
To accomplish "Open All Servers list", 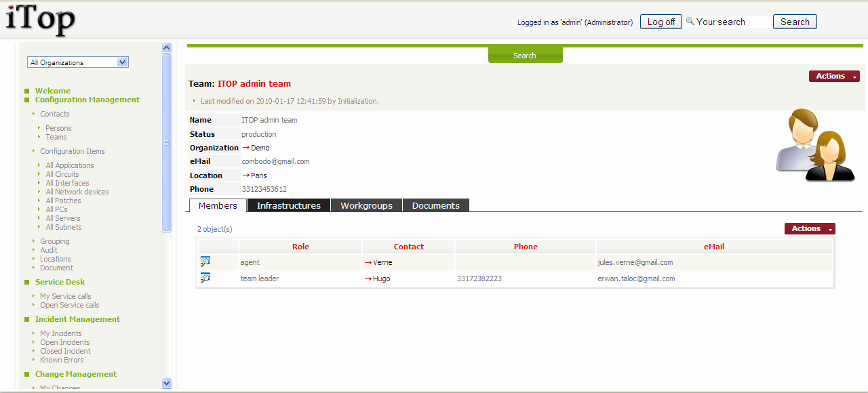I will [63, 218].
